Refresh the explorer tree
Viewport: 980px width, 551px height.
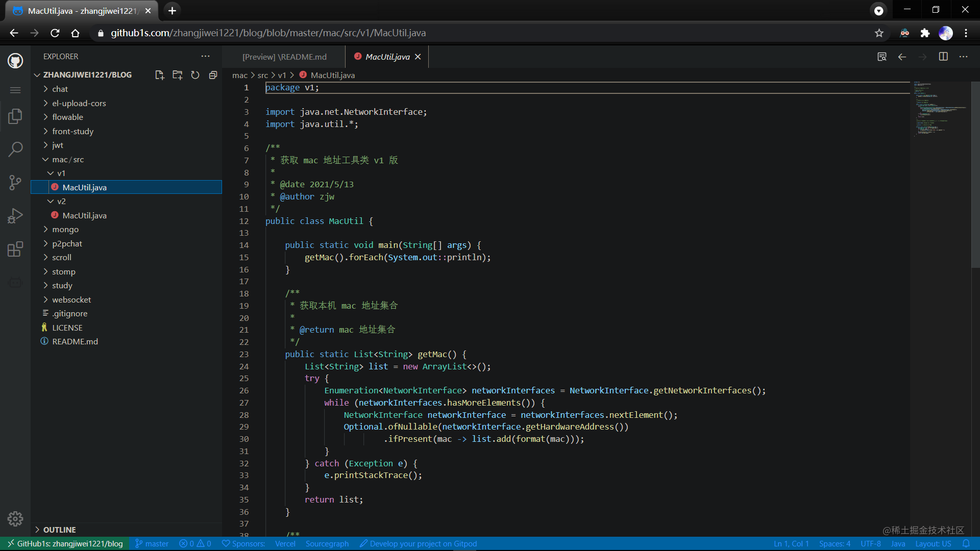click(195, 75)
